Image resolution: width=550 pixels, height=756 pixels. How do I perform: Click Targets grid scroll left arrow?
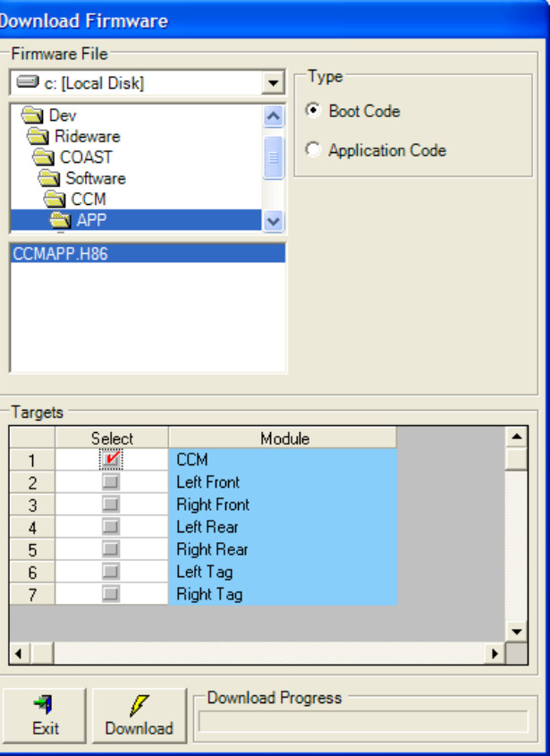click(x=20, y=653)
